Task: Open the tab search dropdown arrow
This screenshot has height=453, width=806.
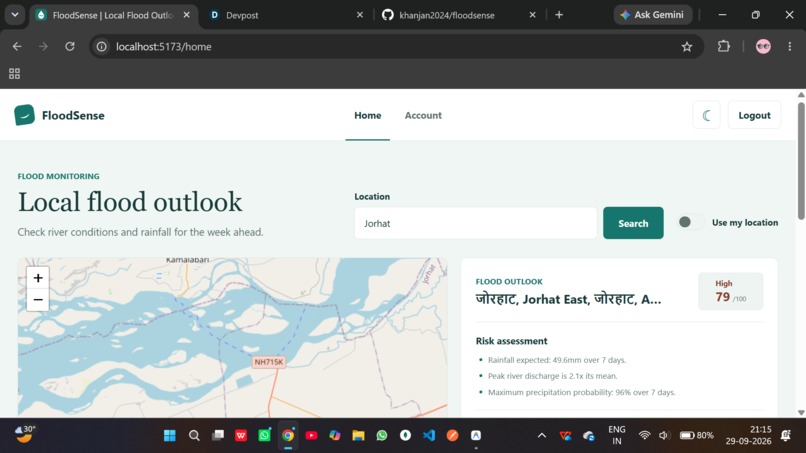Action: pyautogui.click(x=15, y=15)
